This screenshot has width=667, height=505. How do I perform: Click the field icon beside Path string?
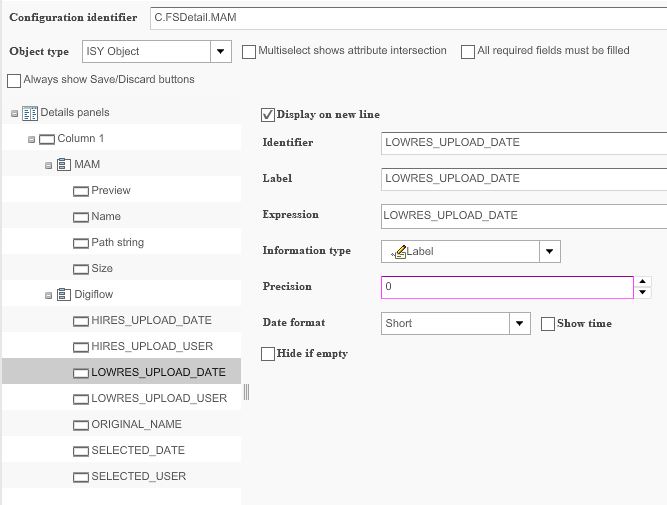(x=81, y=243)
